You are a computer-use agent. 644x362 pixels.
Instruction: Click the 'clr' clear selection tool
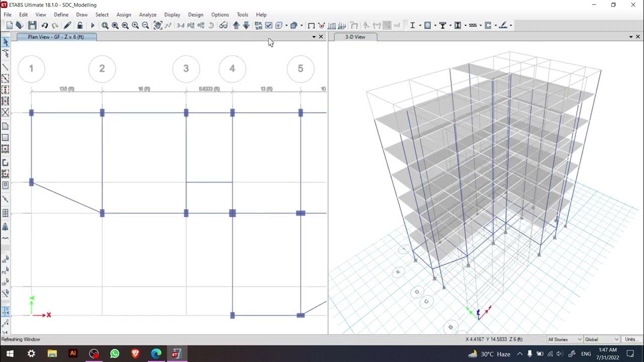[x=6, y=283]
